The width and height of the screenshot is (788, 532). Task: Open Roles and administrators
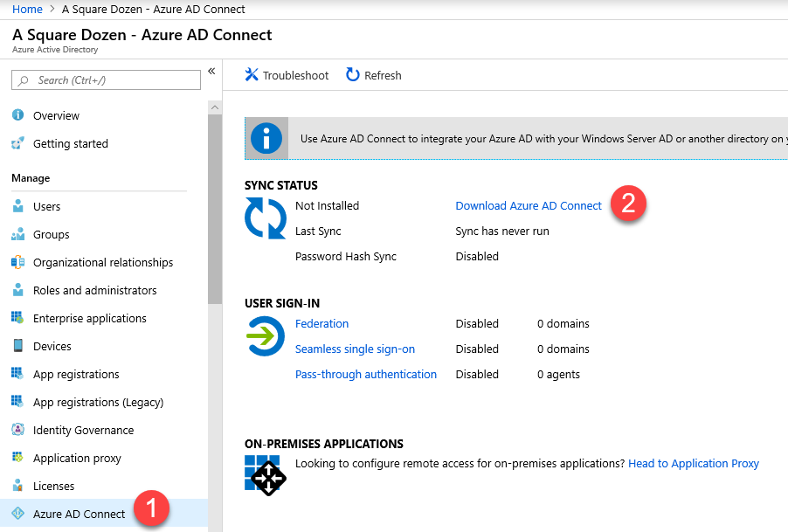(x=94, y=291)
